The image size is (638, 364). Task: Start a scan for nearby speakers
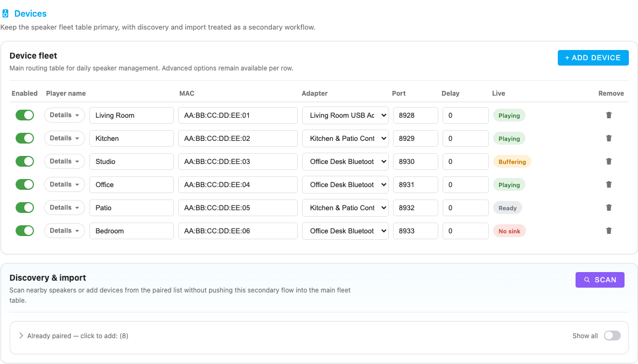pos(600,280)
